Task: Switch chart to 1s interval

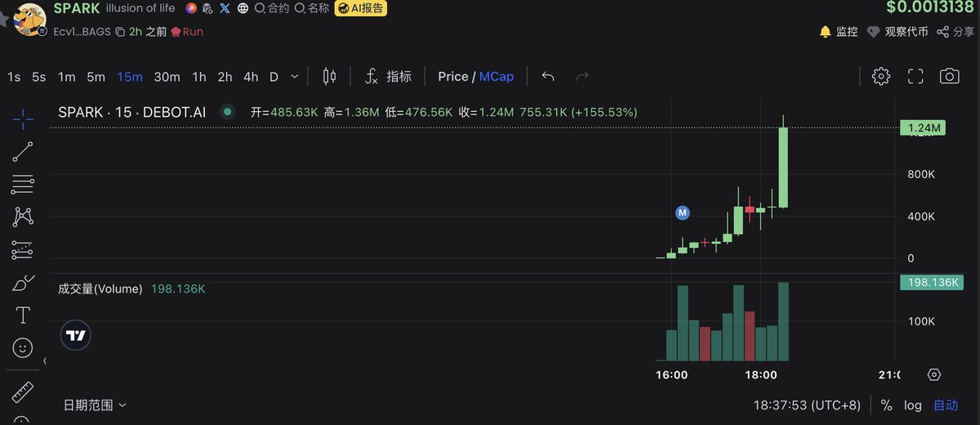Action: 14,77
